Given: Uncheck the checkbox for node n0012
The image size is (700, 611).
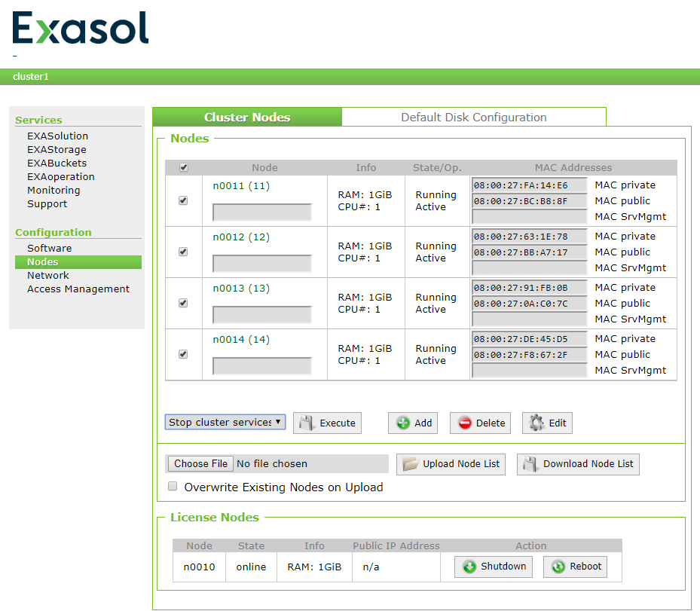Looking at the screenshot, I should click(x=183, y=252).
